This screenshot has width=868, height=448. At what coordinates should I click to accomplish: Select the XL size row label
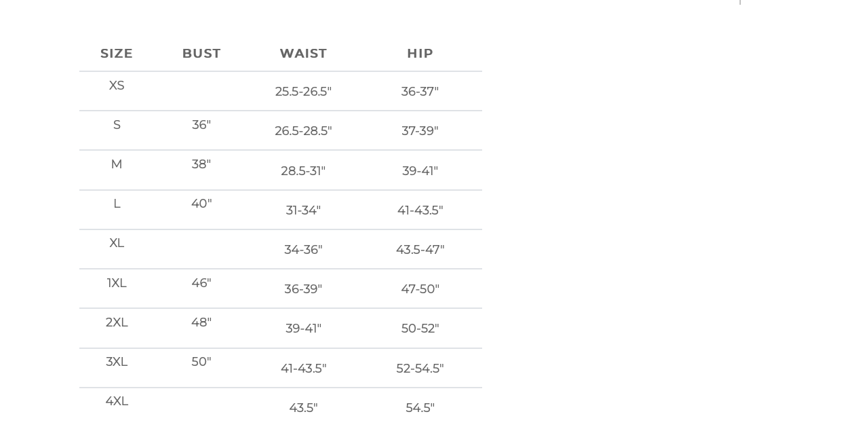coord(117,243)
